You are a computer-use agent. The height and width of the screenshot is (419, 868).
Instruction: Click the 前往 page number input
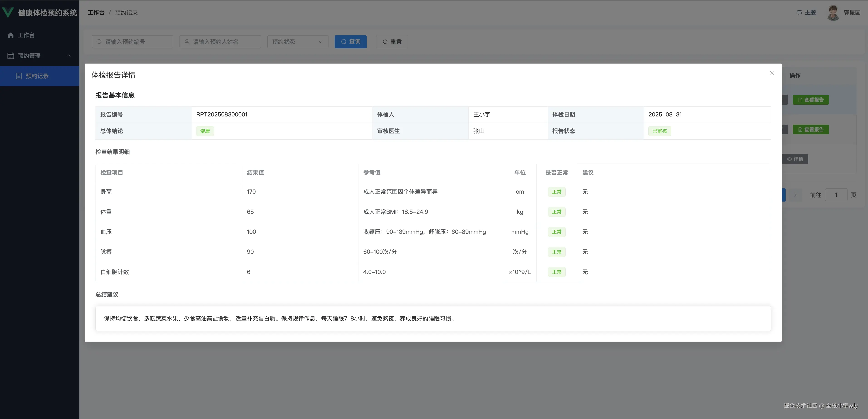coord(836,195)
